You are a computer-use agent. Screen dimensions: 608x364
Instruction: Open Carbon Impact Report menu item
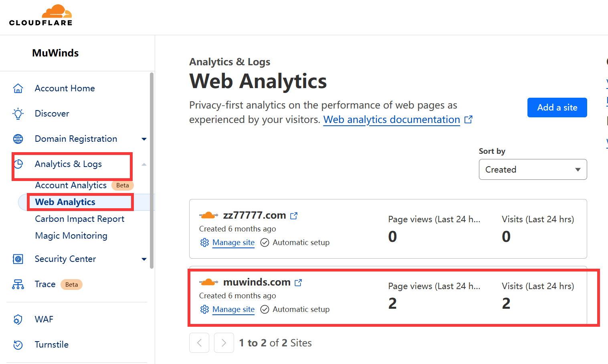tap(80, 219)
